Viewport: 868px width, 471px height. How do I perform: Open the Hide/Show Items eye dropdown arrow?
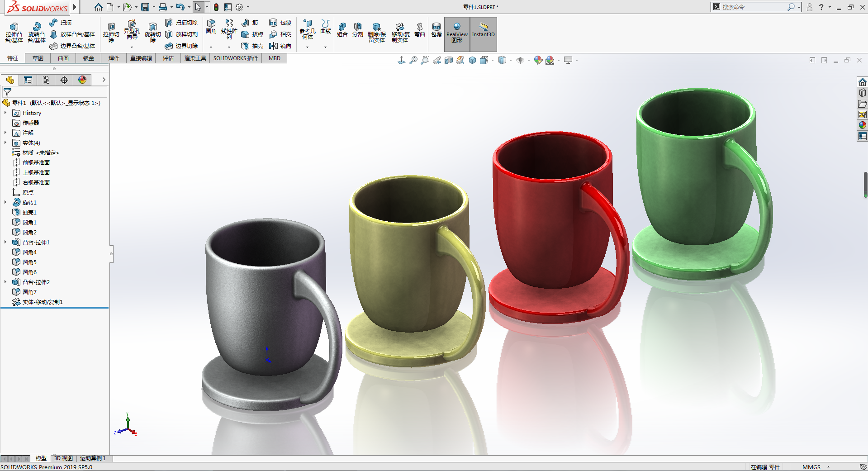click(x=529, y=61)
